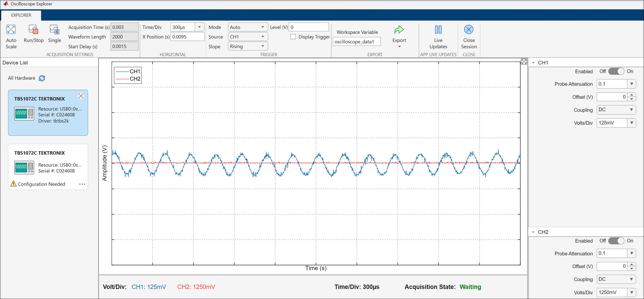The image size is (644, 299).
Task: Click the oscilloscope icon of connected device
Action: pyautogui.click(x=24, y=113)
